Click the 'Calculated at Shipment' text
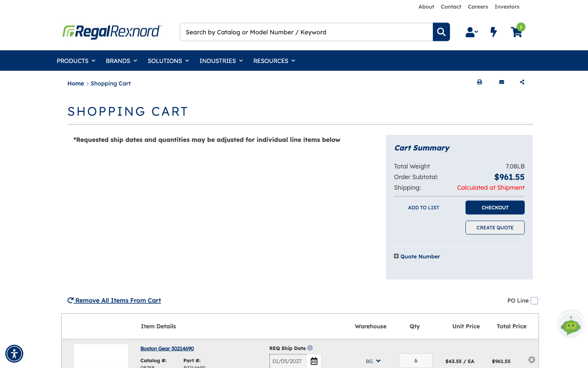 tap(491, 188)
